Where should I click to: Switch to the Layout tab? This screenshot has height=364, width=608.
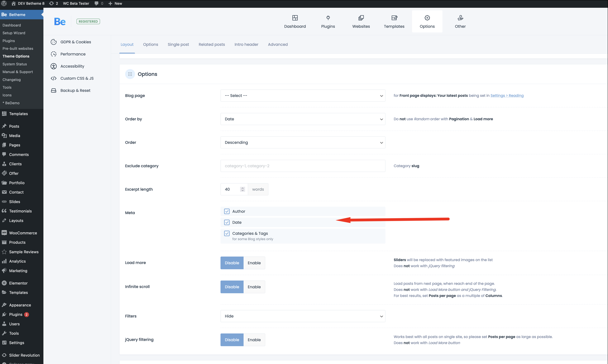[127, 44]
